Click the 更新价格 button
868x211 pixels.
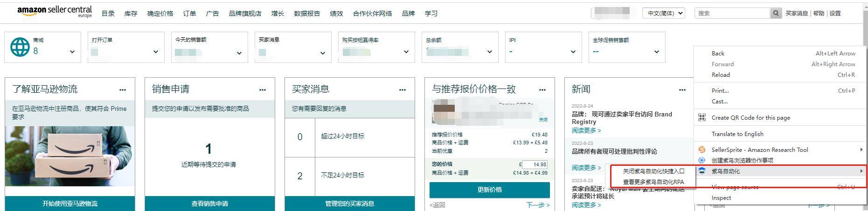coord(490,190)
